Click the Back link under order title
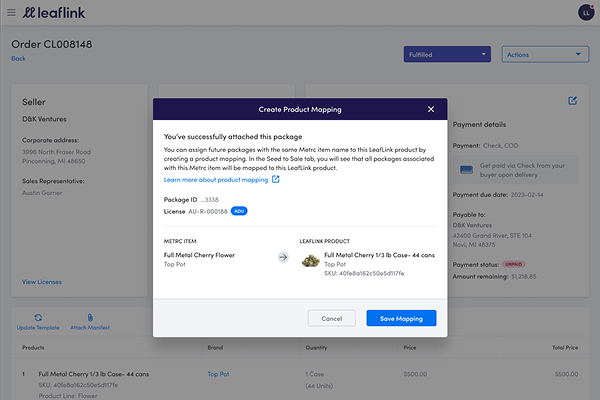Viewport: 600px width, 400px height. (x=18, y=59)
